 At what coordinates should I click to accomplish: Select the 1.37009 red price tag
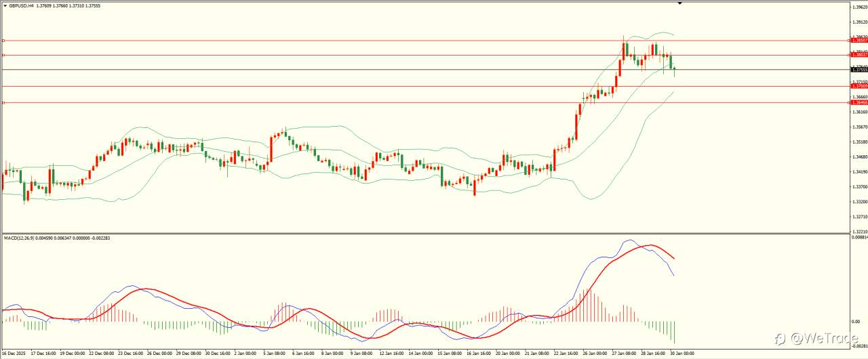[860, 86]
